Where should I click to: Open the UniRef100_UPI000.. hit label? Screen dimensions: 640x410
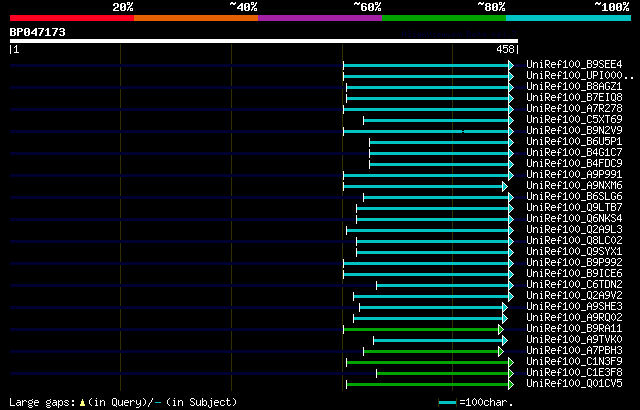coord(580,75)
